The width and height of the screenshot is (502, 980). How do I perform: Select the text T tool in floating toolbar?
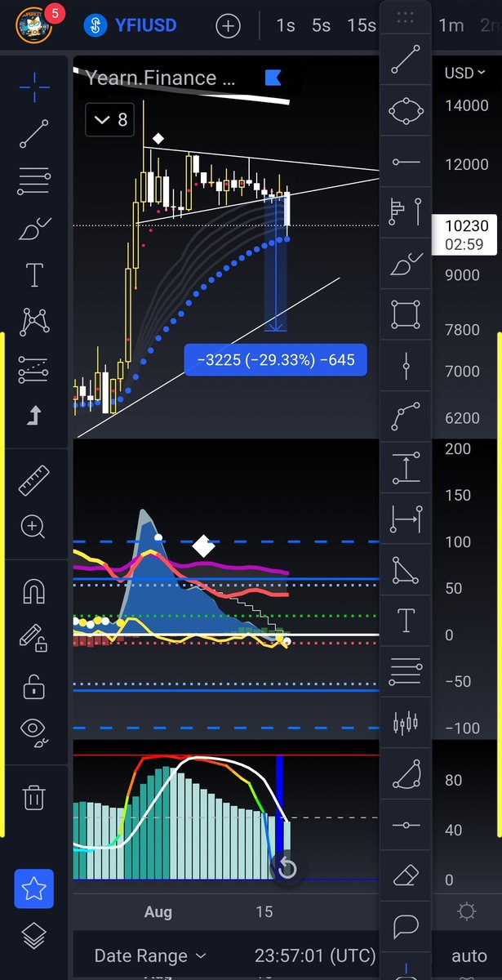(x=406, y=621)
